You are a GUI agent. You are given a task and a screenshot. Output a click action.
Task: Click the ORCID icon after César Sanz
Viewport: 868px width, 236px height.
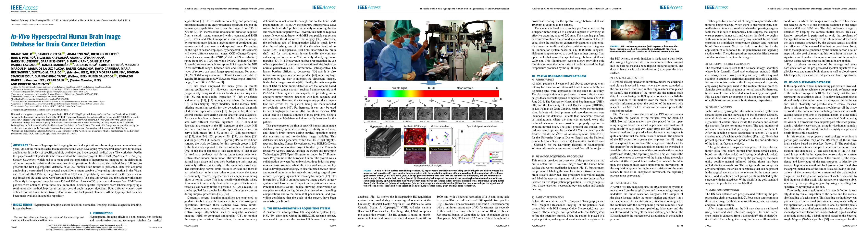point(66,79)
